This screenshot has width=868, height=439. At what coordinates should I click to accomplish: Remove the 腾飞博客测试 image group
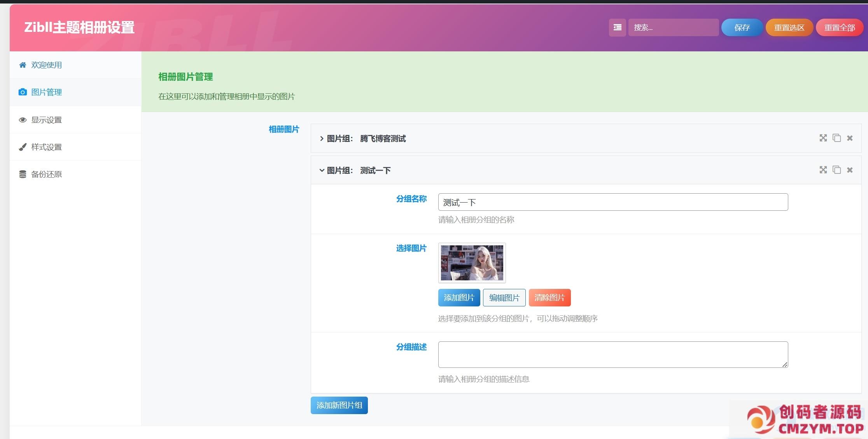pyautogui.click(x=850, y=138)
